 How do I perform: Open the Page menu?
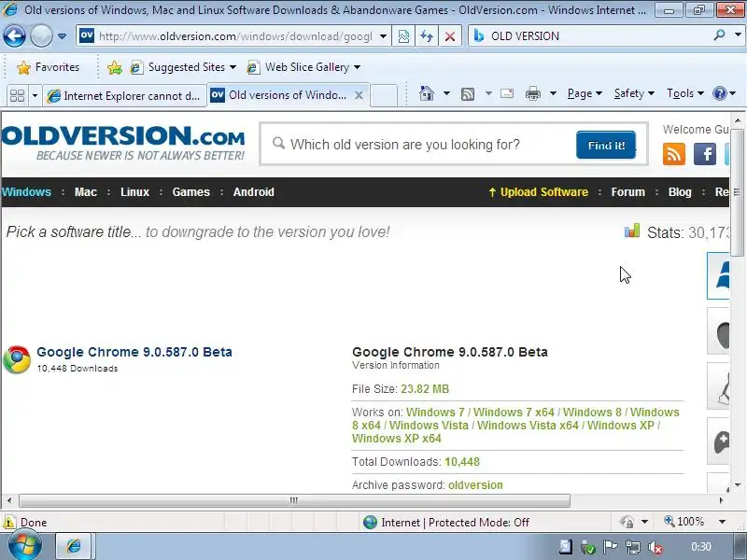point(585,93)
